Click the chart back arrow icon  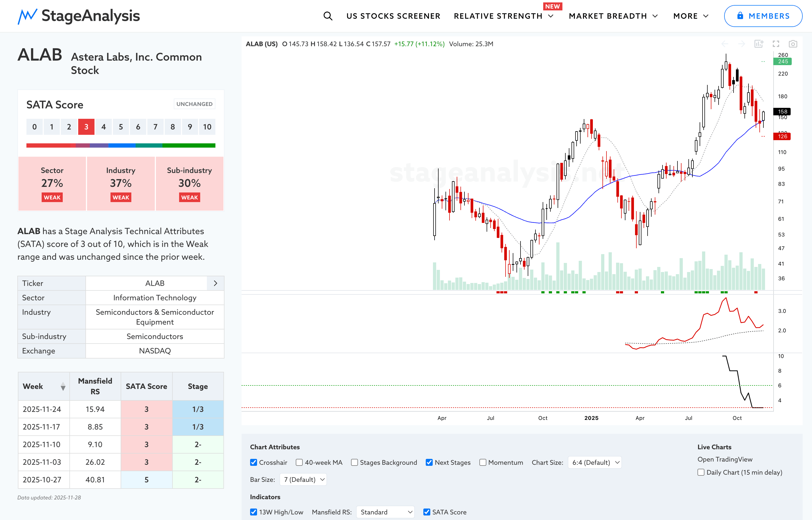point(724,44)
